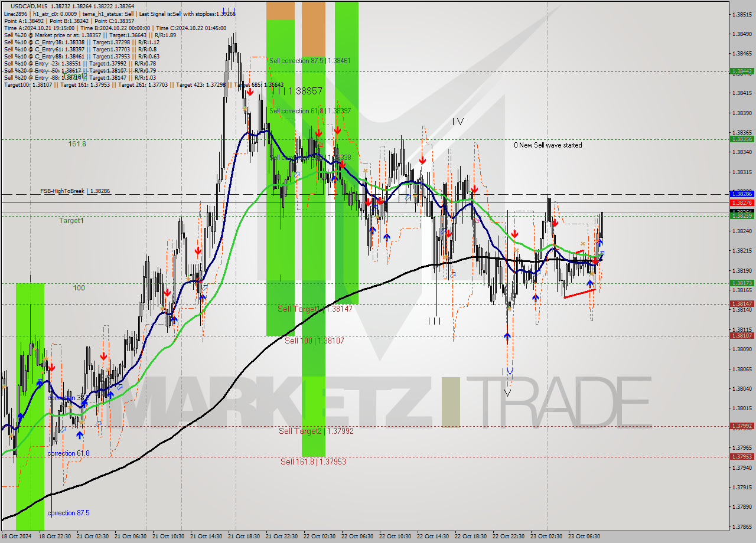
Task: Click the 'Sell 161.8 | 1.37953' label
Action: 313,462
